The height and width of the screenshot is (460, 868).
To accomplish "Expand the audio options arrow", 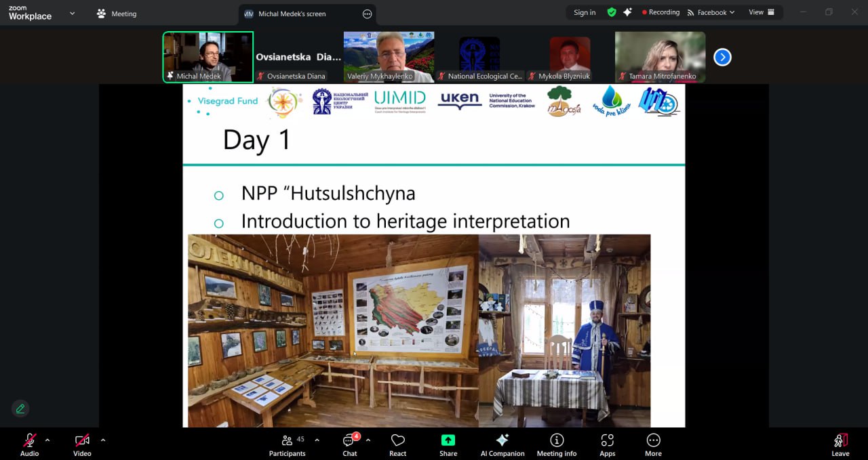I will [47, 440].
